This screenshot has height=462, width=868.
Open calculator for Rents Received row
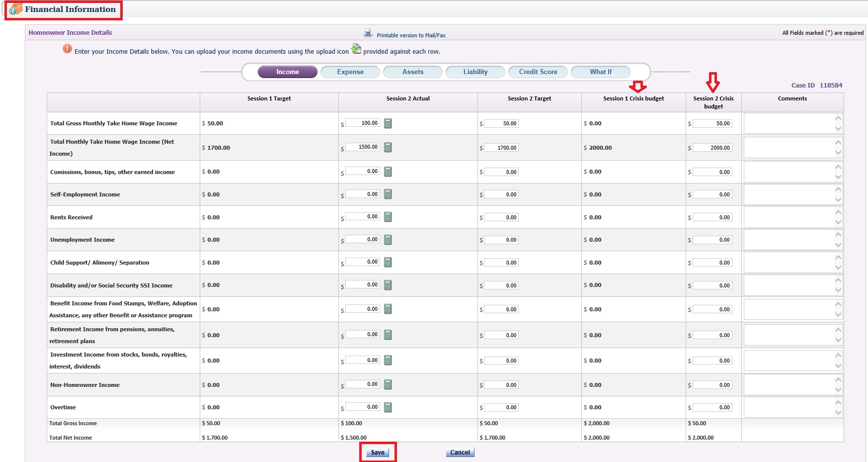click(388, 217)
